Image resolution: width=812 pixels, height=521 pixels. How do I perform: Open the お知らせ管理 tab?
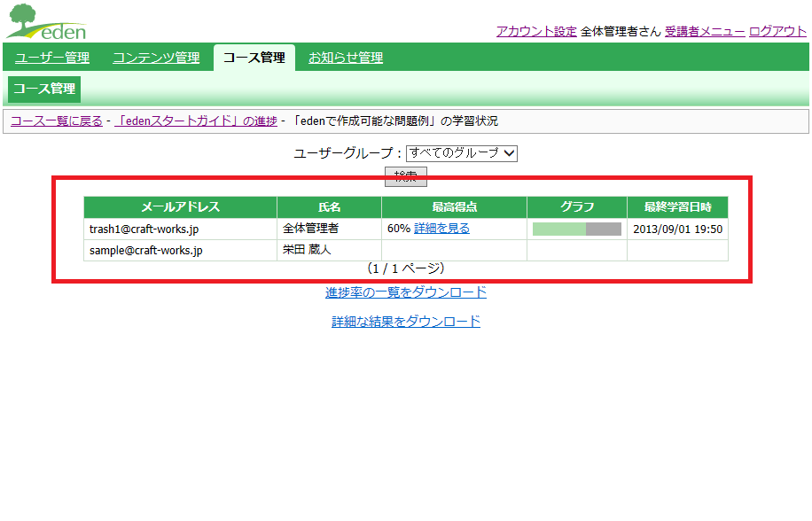346,58
